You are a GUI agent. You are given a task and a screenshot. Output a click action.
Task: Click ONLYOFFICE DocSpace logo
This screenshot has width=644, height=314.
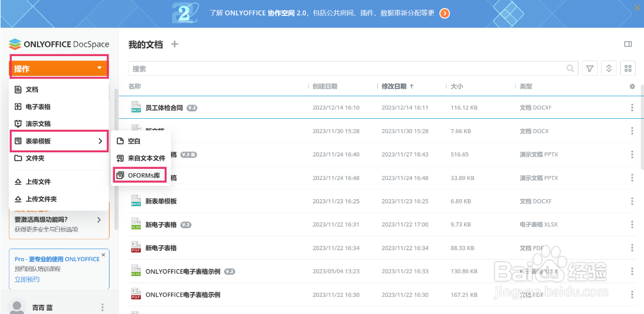(59, 44)
